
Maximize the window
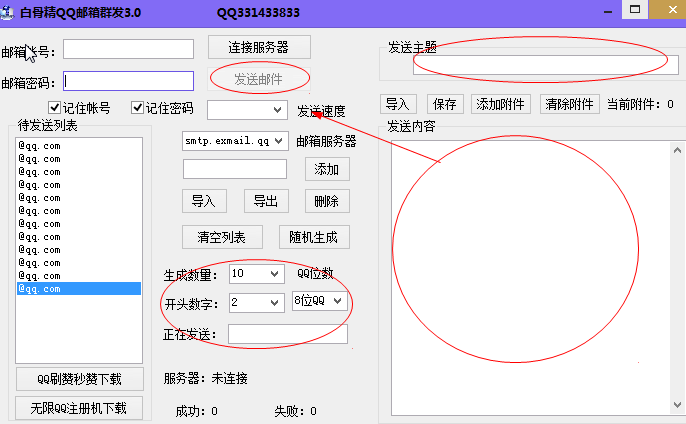[635, 10]
